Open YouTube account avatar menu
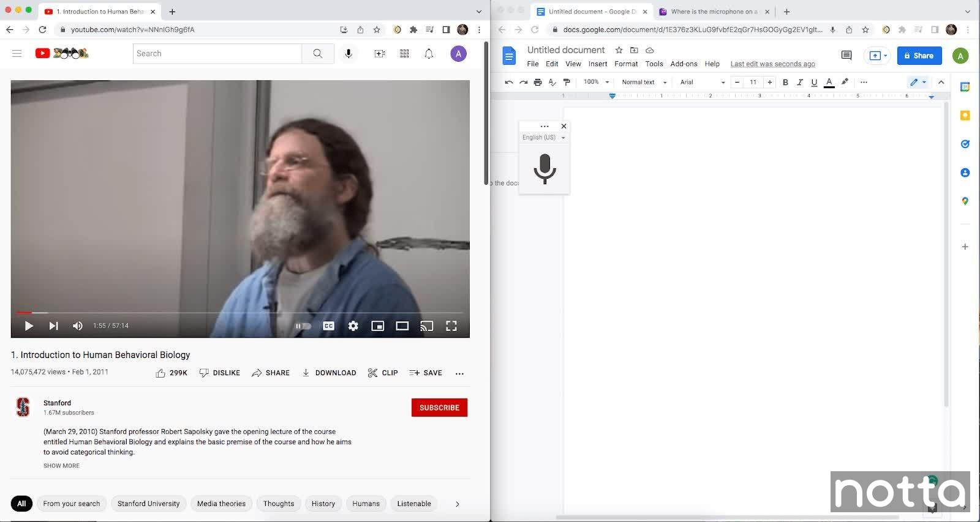 (458, 54)
